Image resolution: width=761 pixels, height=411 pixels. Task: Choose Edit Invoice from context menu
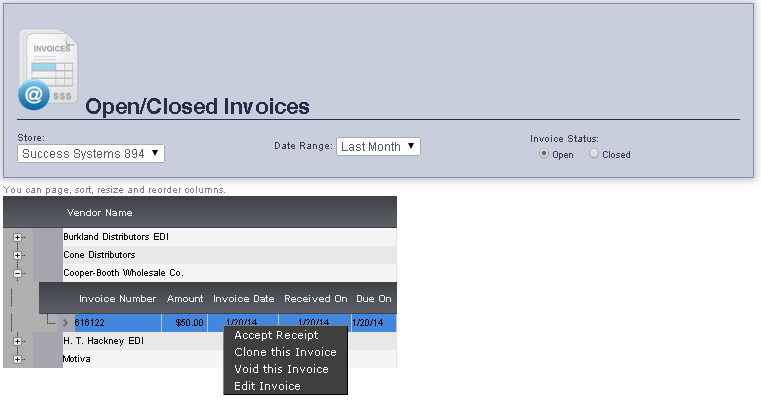267,386
